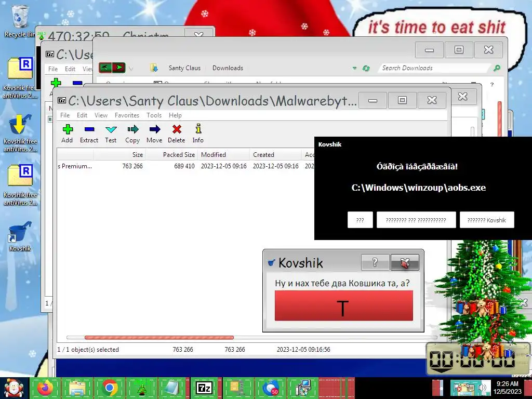The height and width of the screenshot is (399, 532).
Task: Click the back arrow in Explorer Downloads window
Action: tap(105, 68)
